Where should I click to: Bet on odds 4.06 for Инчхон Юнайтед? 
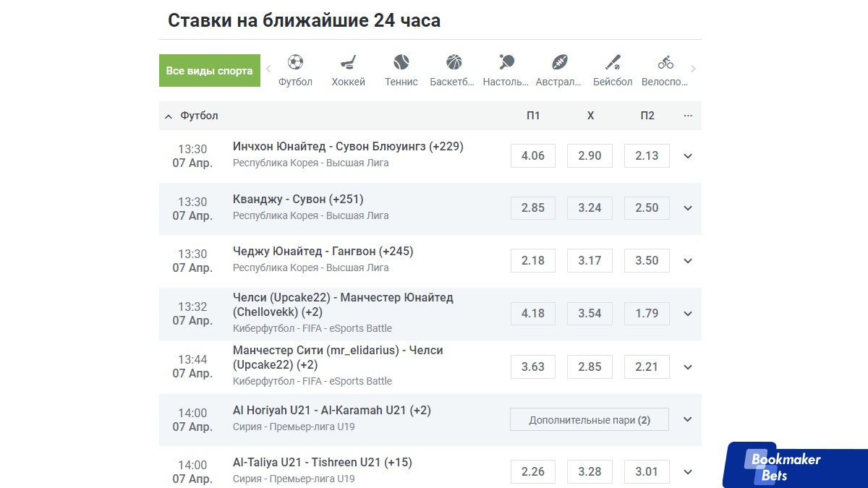533,156
